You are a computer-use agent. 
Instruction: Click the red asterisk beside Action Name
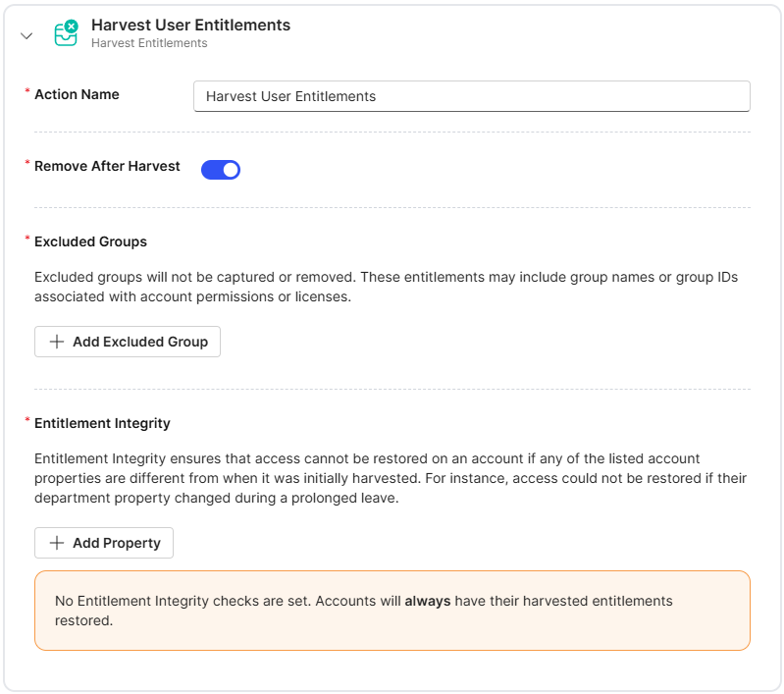point(27,92)
